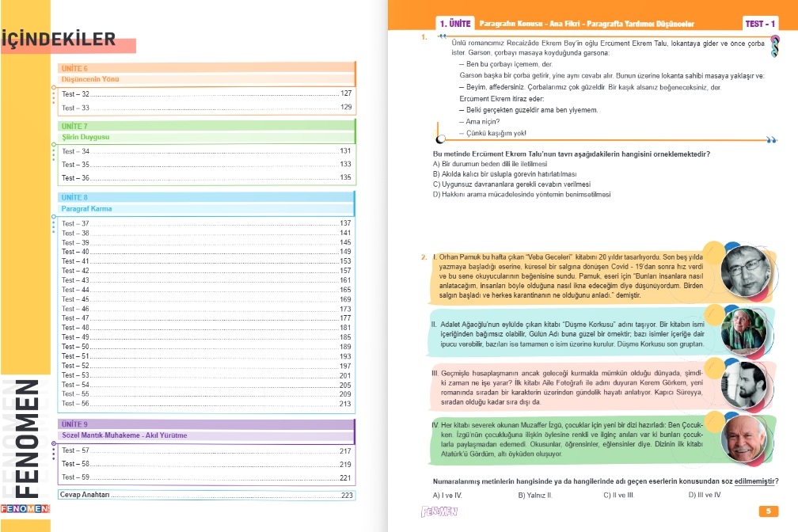Choose option 'B) Akılda kalıcı bir üslupla…'

tap(504, 174)
